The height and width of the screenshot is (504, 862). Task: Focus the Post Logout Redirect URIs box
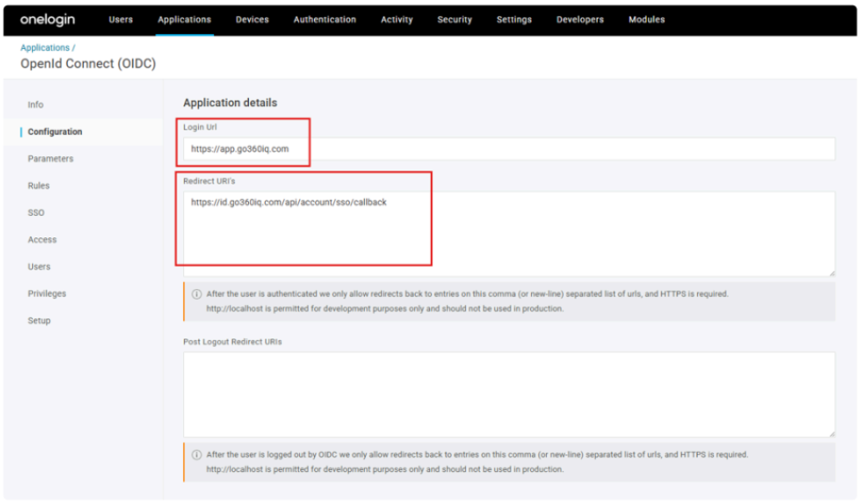click(509, 393)
